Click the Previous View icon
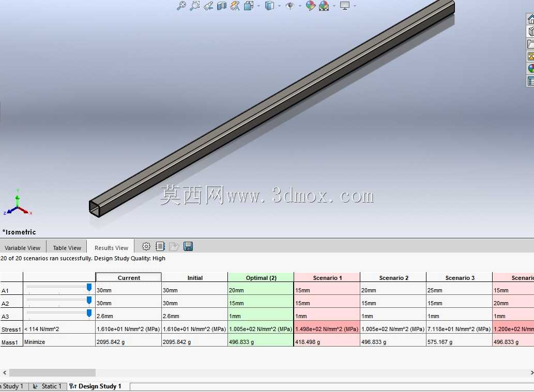The width and height of the screenshot is (534, 392). tap(208, 6)
